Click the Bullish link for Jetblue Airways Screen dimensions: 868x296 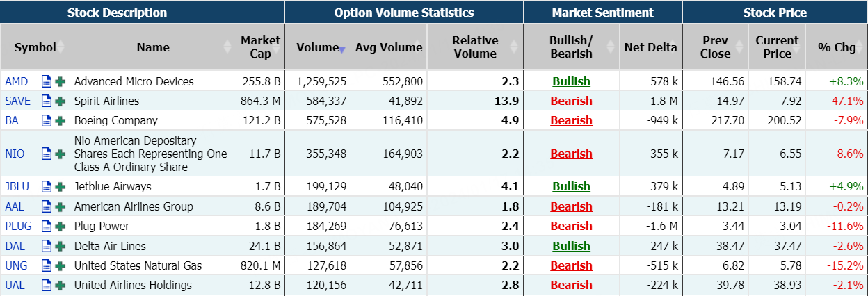pos(571,186)
